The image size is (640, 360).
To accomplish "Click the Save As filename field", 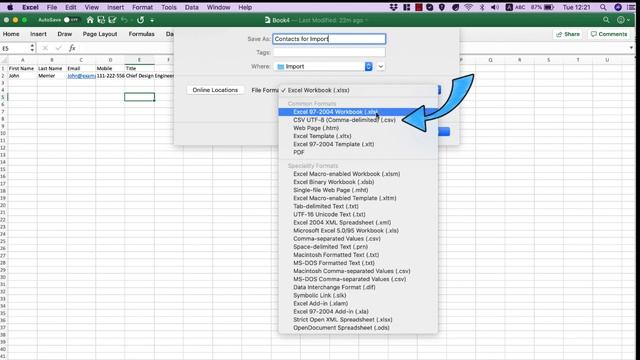I will pos(329,39).
